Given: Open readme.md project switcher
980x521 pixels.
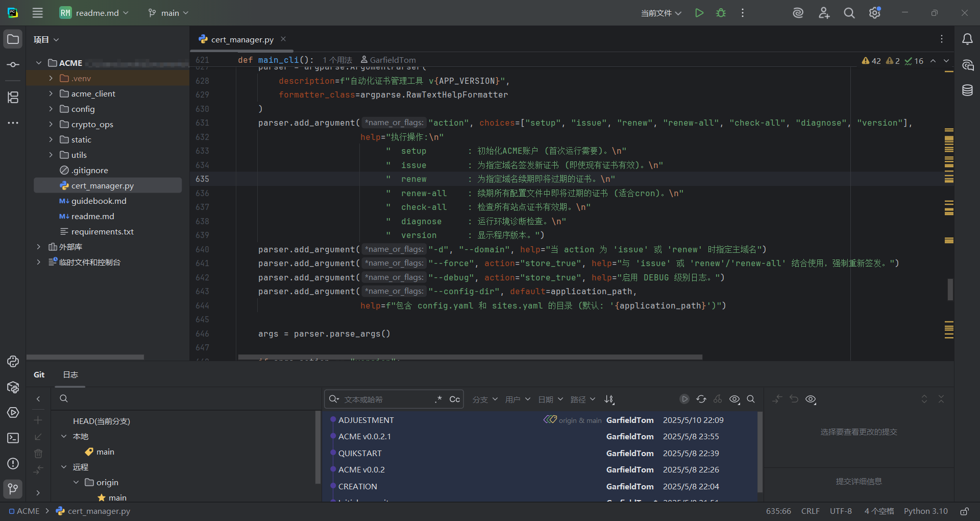Looking at the screenshot, I should 94,13.
